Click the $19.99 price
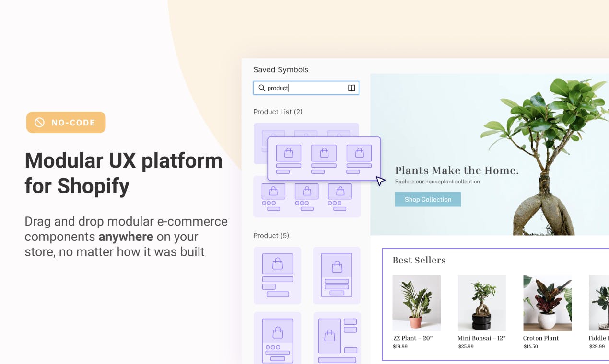 (x=400, y=346)
